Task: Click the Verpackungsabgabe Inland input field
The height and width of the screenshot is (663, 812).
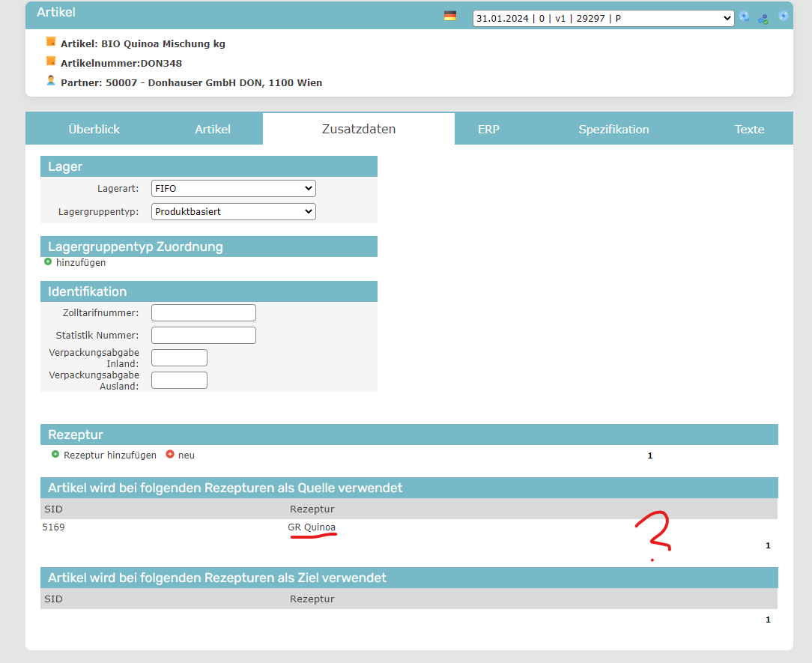Action: (179, 357)
